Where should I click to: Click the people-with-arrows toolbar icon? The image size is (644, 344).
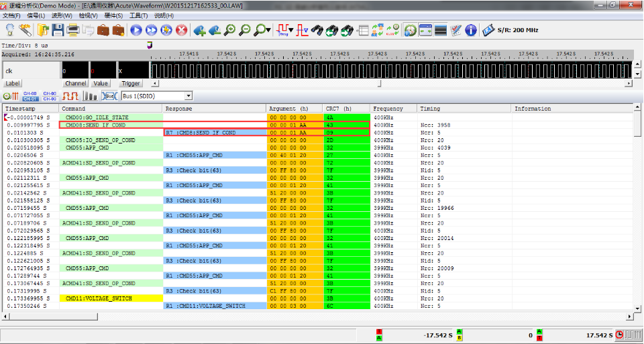click(x=378, y=30)
